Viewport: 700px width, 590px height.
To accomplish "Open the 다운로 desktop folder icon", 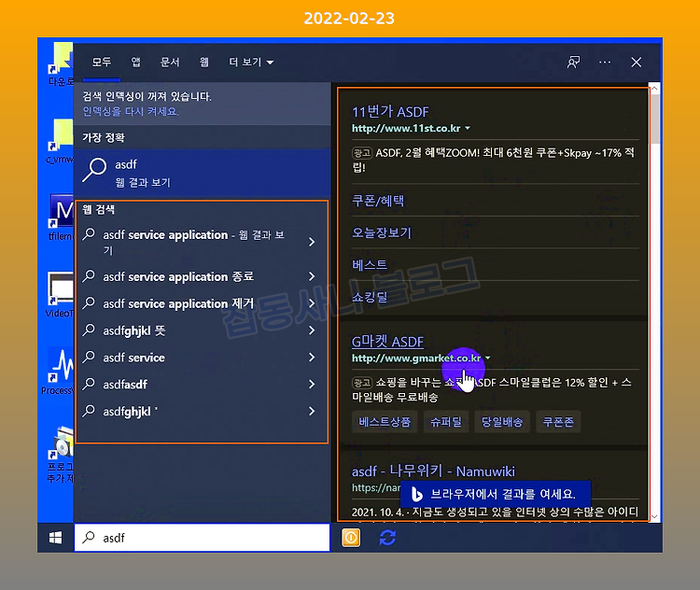I will tap(61, 59).
